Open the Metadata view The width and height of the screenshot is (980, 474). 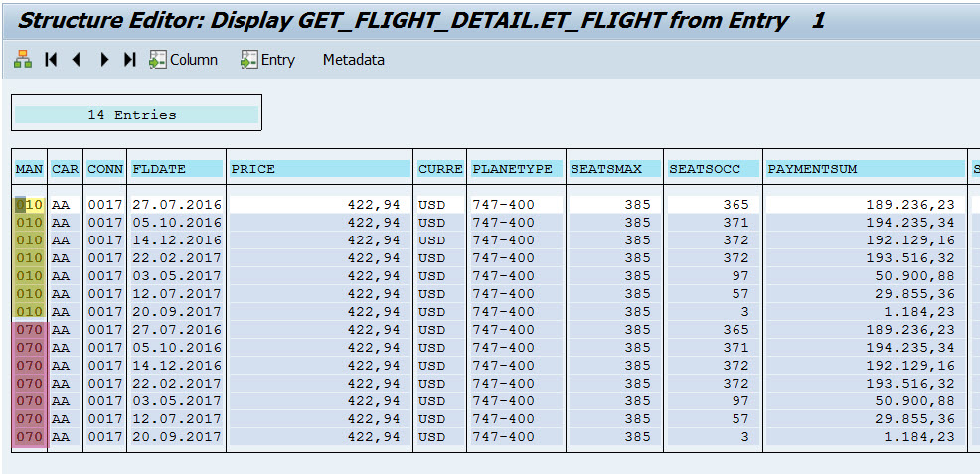[353, 60]
